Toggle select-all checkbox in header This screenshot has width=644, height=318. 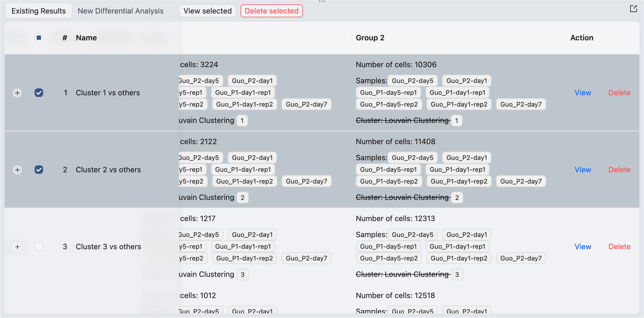39,38
